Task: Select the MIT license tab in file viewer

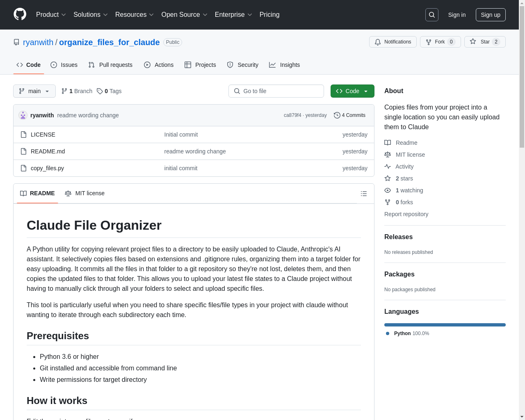Action: point(85,193)
